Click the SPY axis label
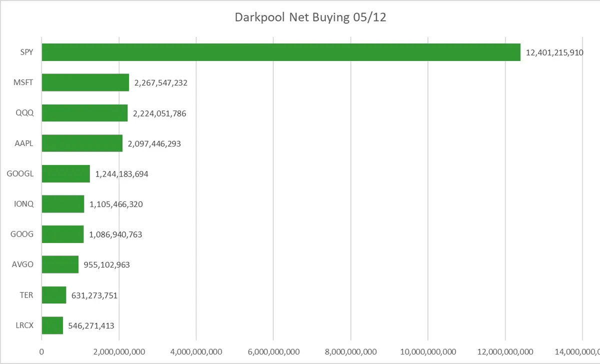Viewport: 600px width, 364px height. [26, 52]
